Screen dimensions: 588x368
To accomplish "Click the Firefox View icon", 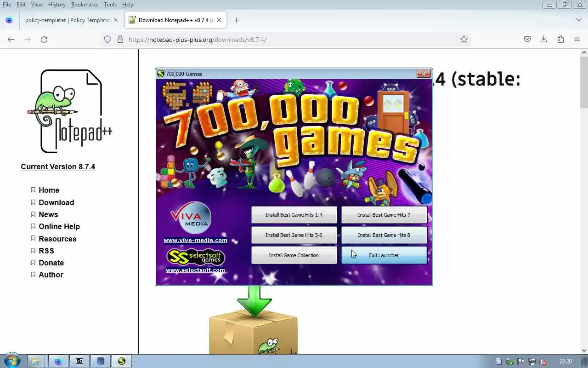I will pyautogui.click(x=9, y=20).
